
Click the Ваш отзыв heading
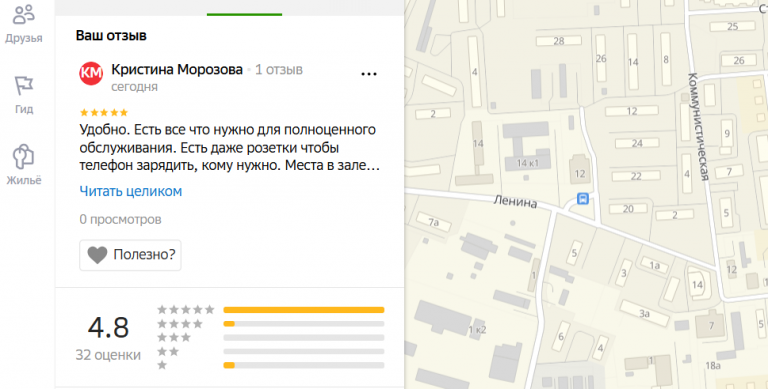(x=111, y=35)
